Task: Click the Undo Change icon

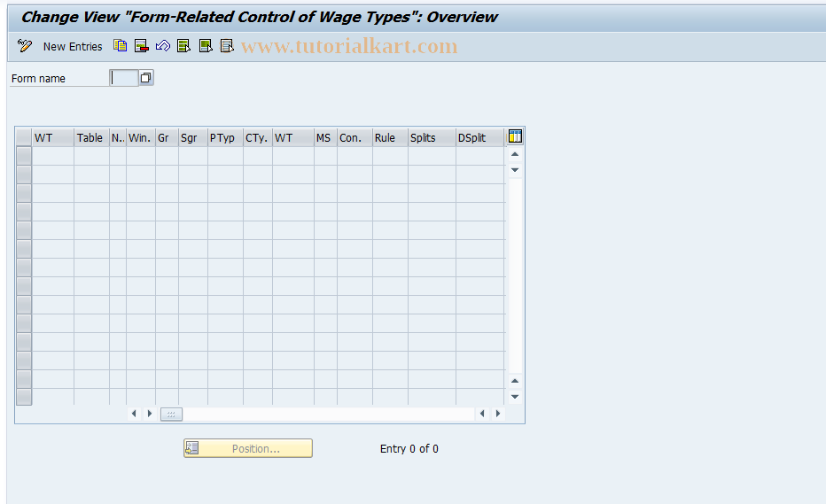Action: point(163,46)
